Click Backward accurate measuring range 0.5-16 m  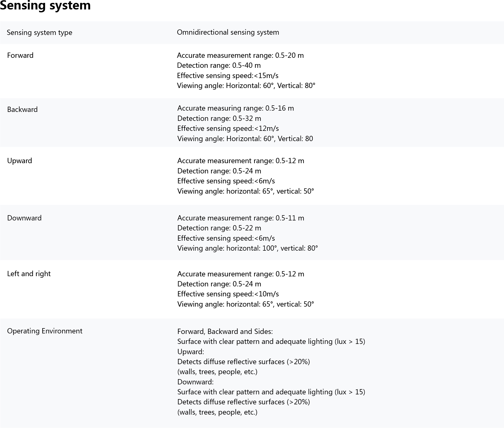coord(236,108)
